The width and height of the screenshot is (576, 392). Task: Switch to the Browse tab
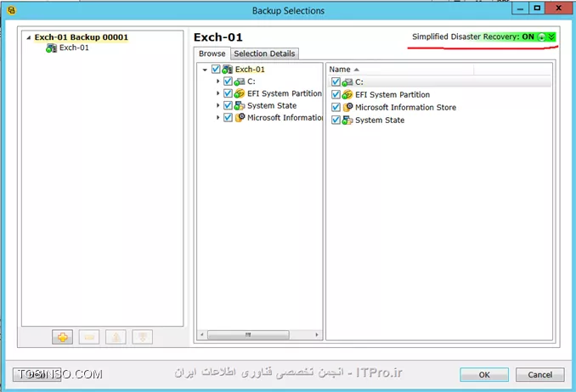pyautogui.click(x=212, y=53)
